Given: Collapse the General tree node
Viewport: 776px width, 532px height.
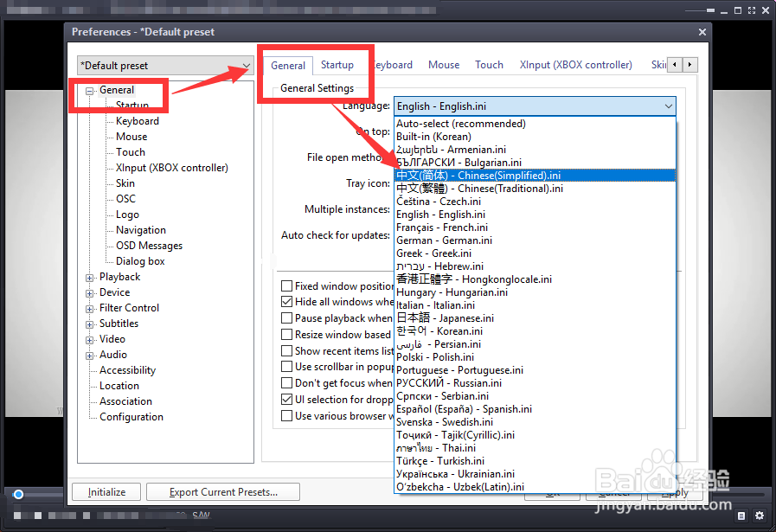Looking at the screenshot, I should pos(90,91).
